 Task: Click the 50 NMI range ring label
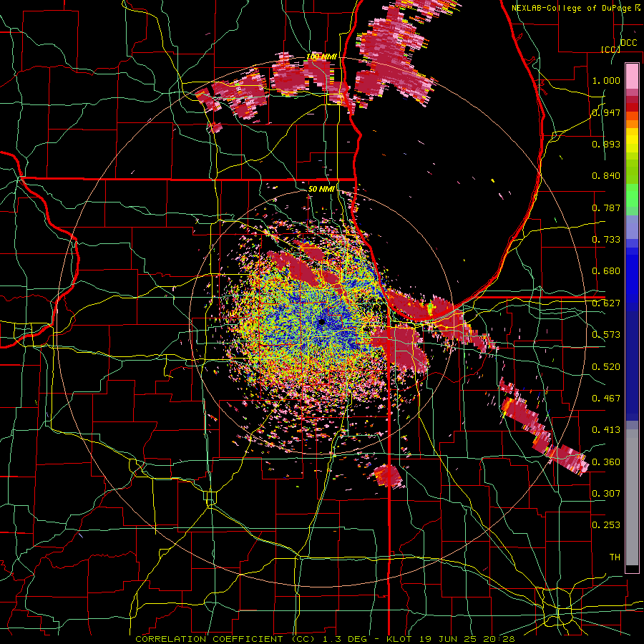[321, 189]
